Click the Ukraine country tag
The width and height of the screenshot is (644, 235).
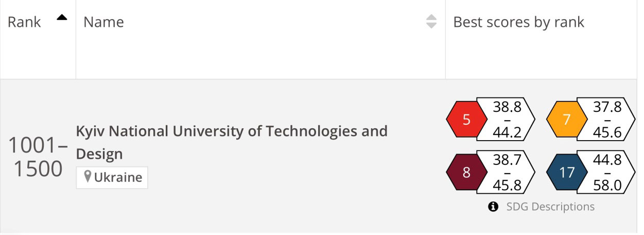(x=112, y=178)
